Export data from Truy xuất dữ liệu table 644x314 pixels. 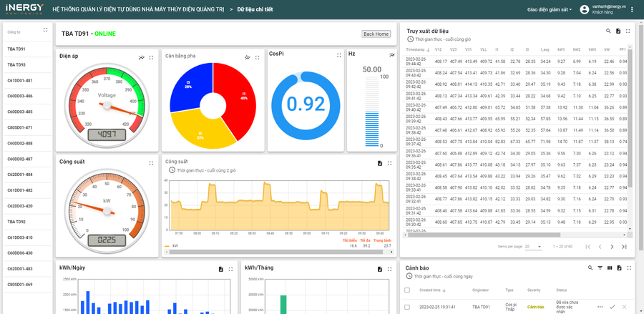(x=618, y=31)
